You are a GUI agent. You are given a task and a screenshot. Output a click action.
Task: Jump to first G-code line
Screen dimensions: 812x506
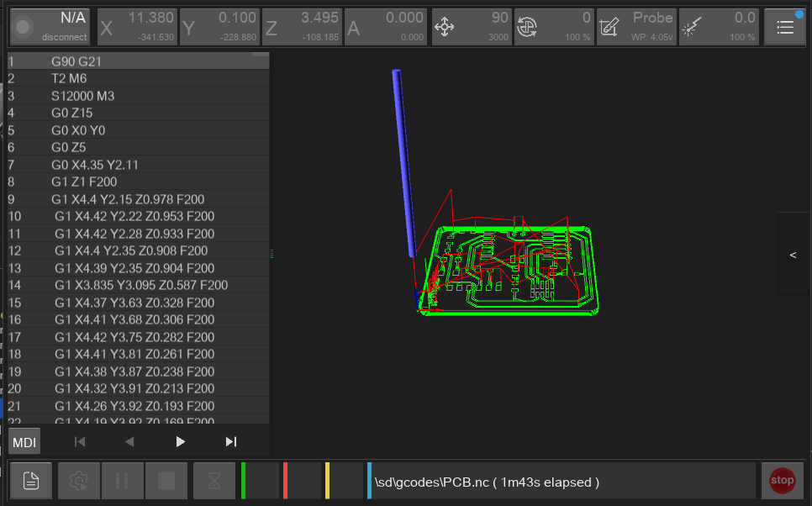pyautogui.click(x=80, y=442)
